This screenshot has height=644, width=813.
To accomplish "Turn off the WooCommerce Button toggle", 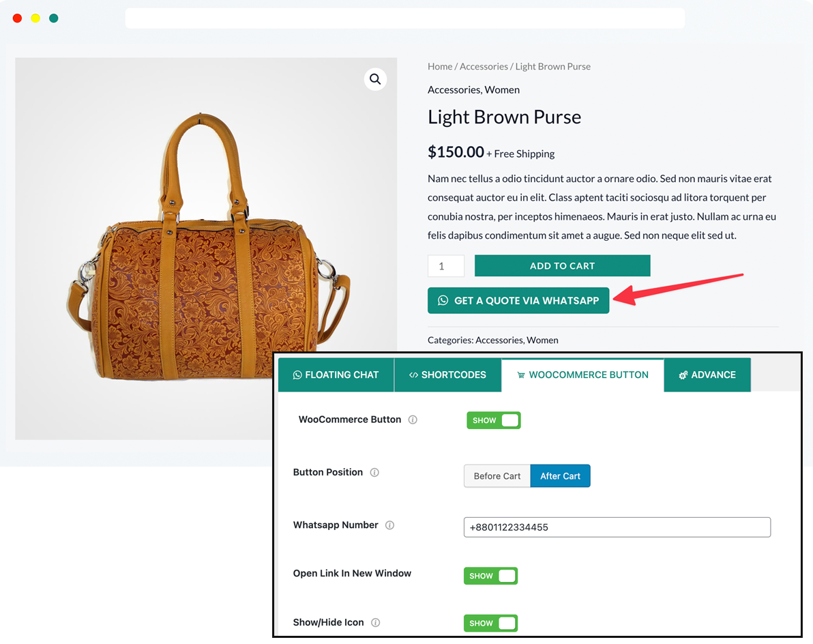I will pyautogui.click(x=493, y=420).
